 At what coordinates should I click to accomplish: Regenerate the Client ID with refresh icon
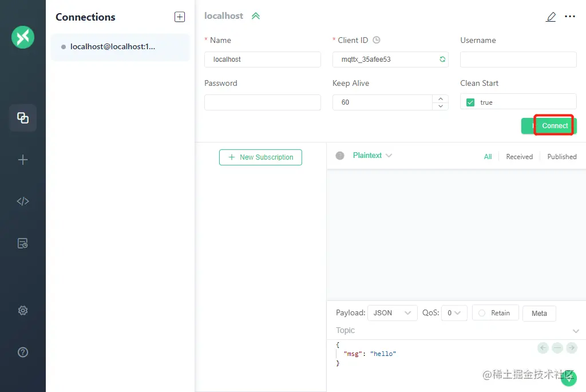442,60
